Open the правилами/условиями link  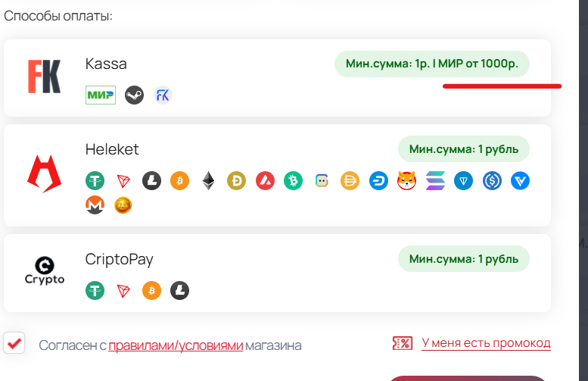click(176, 345)
